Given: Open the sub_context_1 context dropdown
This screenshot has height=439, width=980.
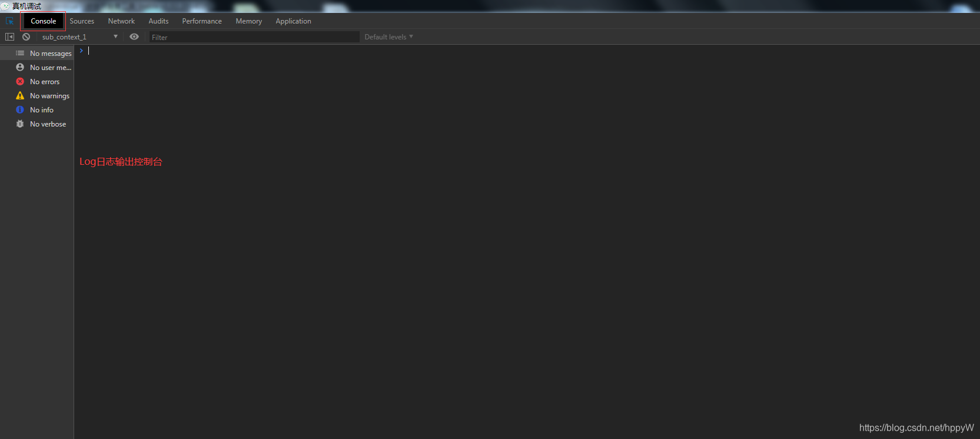Looking at the screenshot, I should (x=79, y=37).
